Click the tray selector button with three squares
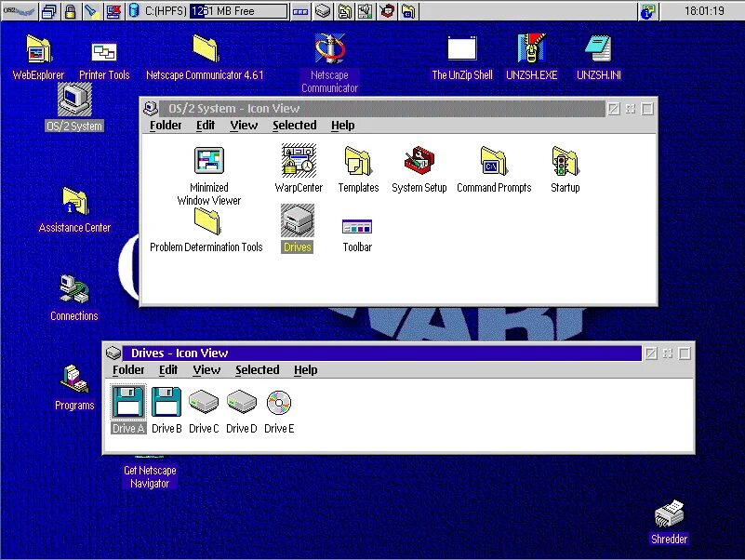The height and width of the screenshot is (560, 745). click(300, 11)
